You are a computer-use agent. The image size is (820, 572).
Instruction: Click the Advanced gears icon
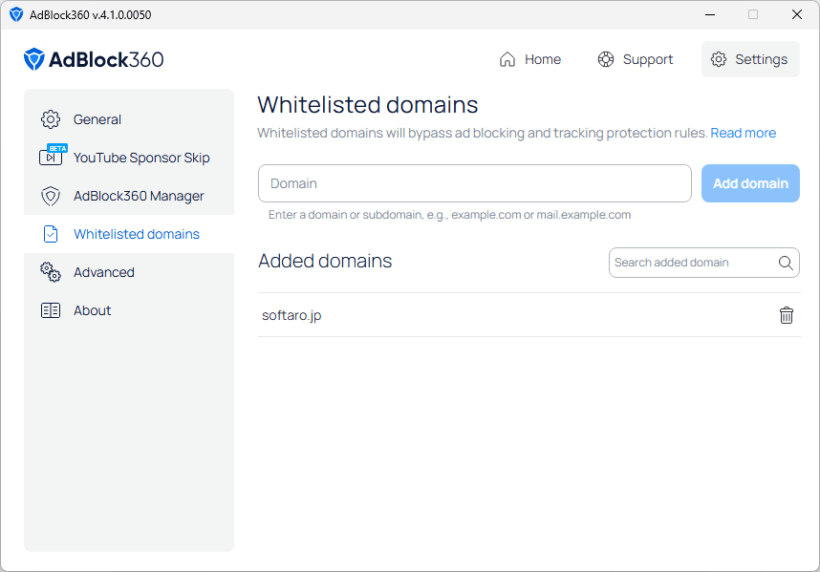50,272
